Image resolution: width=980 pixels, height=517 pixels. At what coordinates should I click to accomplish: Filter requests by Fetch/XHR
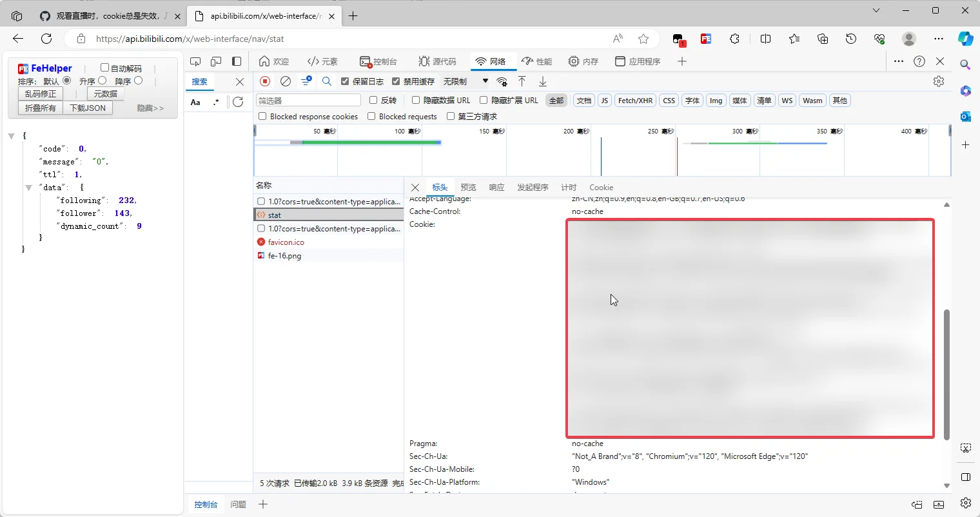(x=635, y=101)
